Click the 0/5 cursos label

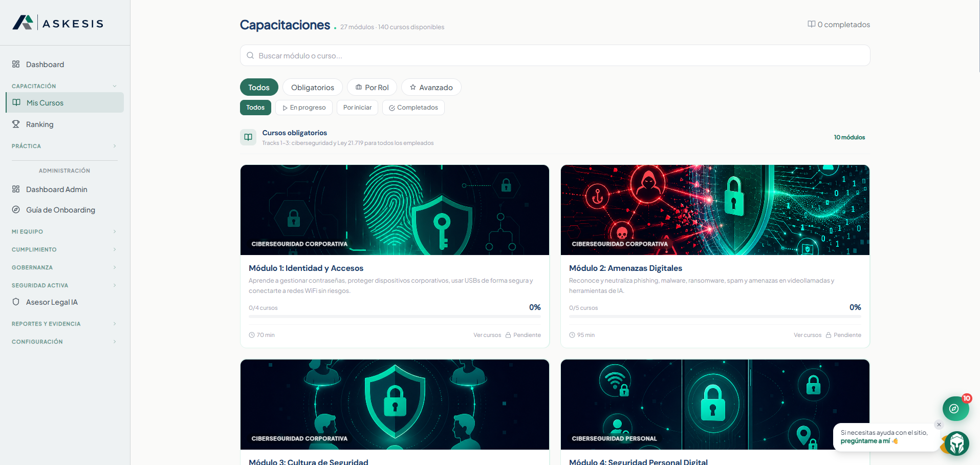(583, 308)
